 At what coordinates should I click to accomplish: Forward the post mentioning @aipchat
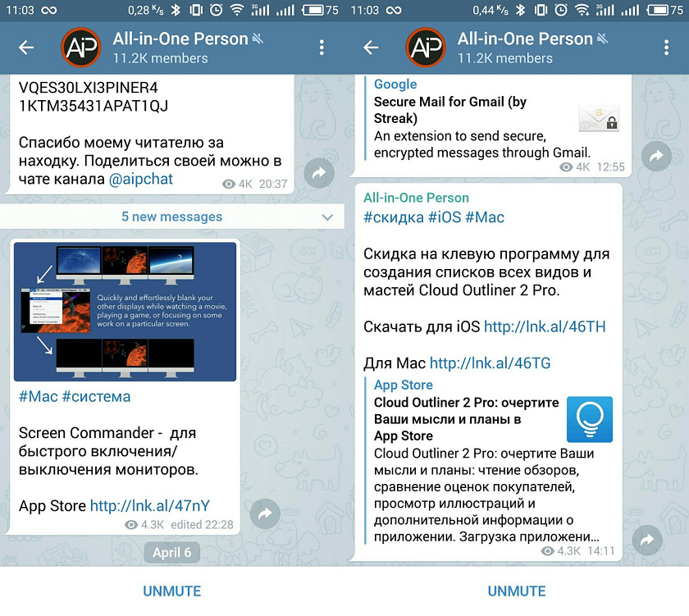pyautogui.click(x=319, y=173)
